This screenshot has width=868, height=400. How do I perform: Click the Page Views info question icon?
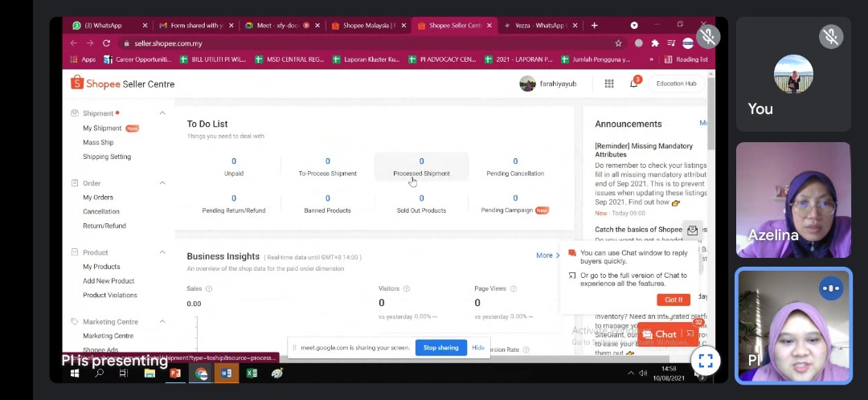[513, 289]
